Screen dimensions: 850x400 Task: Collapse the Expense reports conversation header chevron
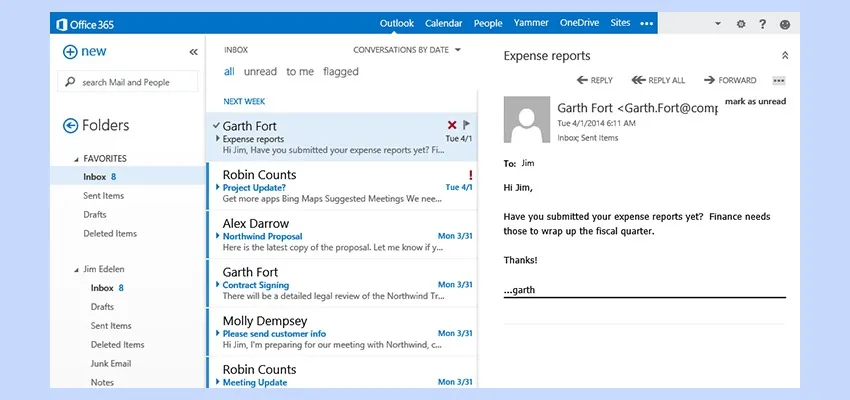[x=784, y=56]
